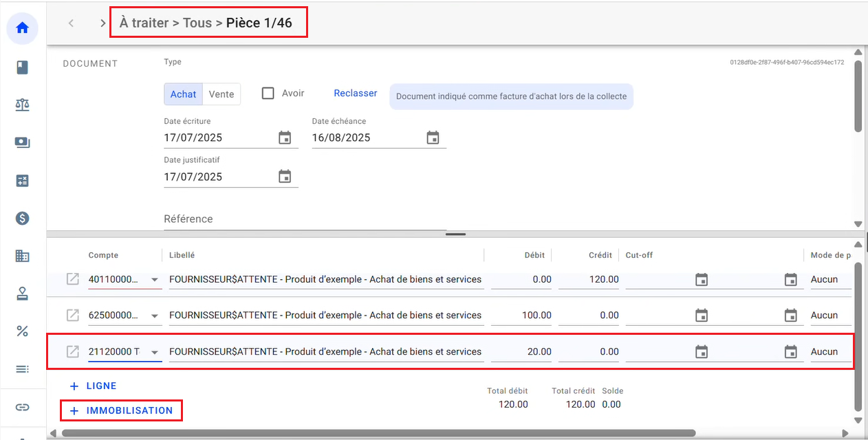868x440 pixels.
Task: Click the horizontal scrollbar at bottom
Action: click(x=378, y=433)
